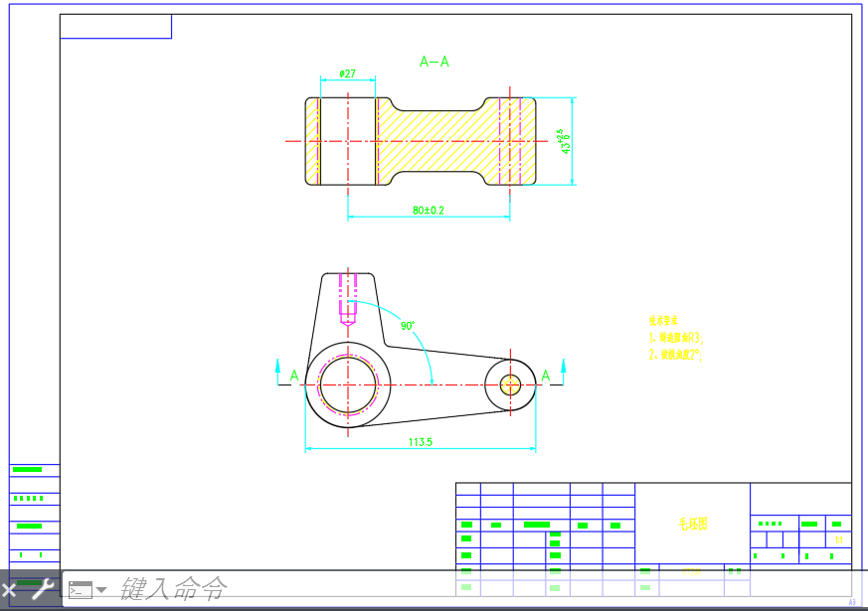Select the A—A section view title
This screenshot has width=868, height=611.
point(434,62)
